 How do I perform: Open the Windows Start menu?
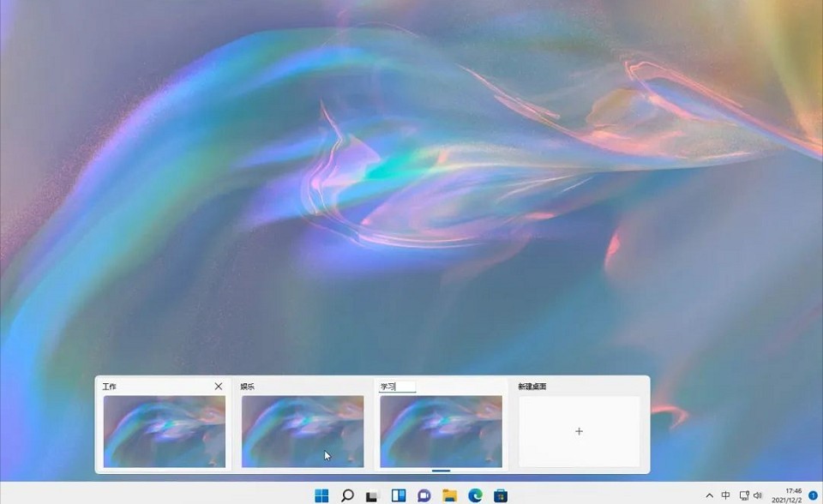[322, 495]
